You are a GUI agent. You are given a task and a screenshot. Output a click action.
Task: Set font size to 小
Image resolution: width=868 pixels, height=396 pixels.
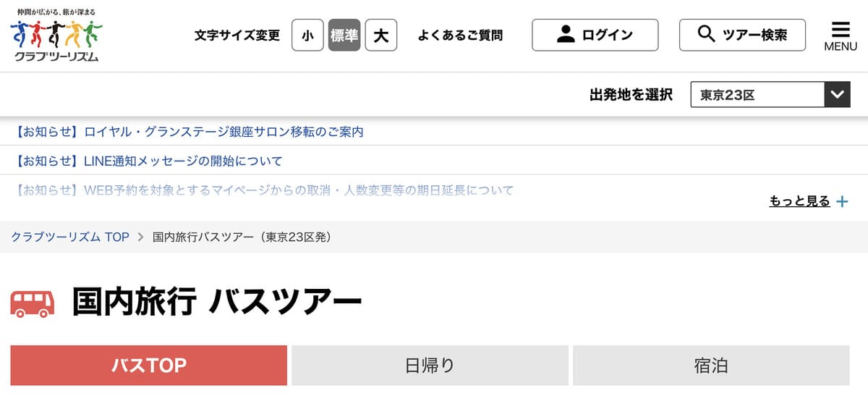tap(307, 35)
